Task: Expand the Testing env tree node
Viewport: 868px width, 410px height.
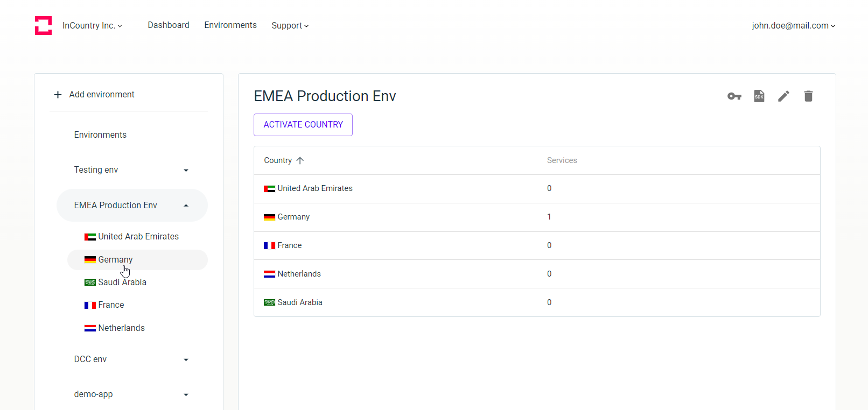Action: [x=186, y=170]
